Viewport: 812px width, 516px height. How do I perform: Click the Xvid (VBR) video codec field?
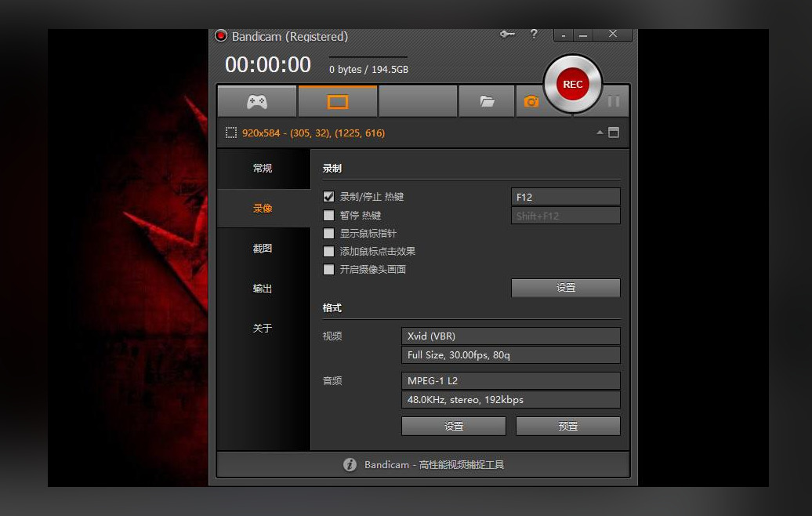[510, 336]
